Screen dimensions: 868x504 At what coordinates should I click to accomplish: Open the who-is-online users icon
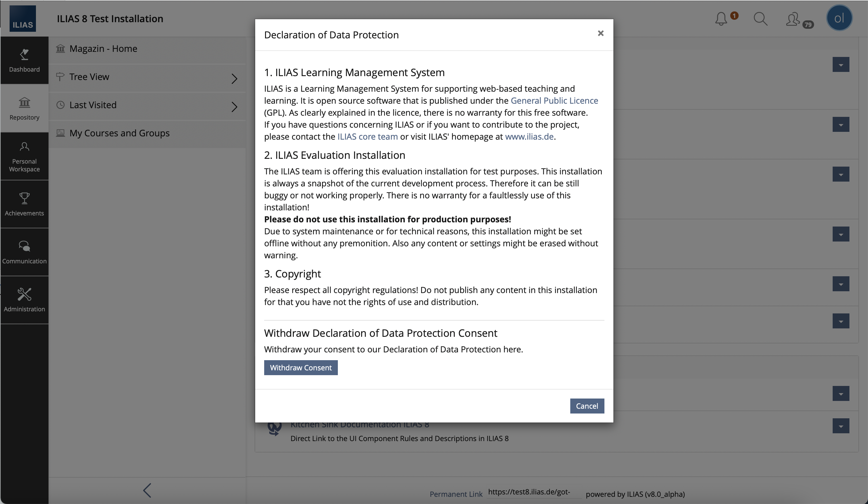pyautogui.click(x=793, y=19)
